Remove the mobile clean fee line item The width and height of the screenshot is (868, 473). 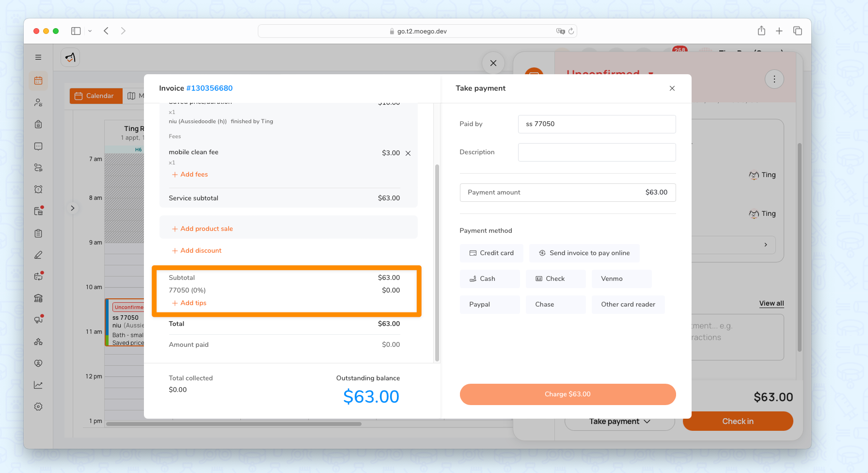click(408, 153)
